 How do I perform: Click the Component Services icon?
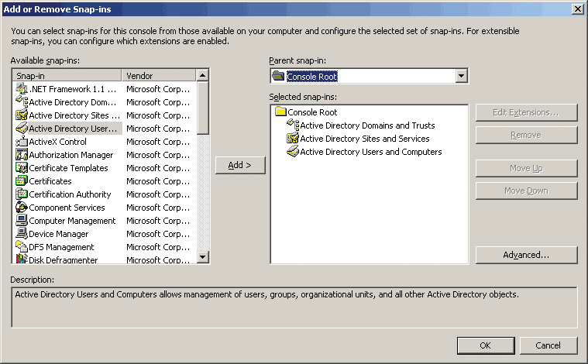(x=22, y=208)
